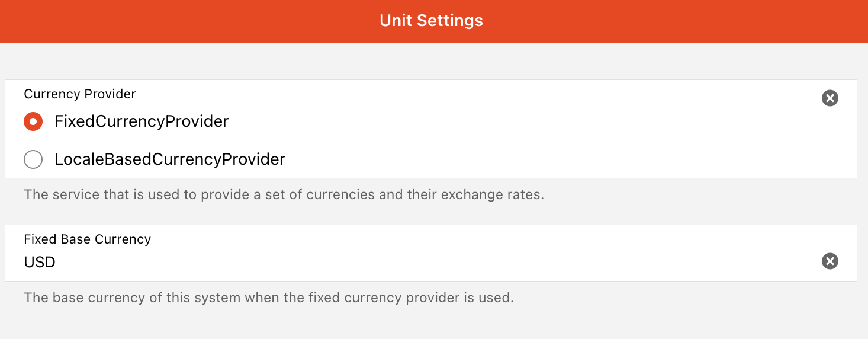The image size is (868, 339).
Task: Focus the Fixed Base Currency input after USD
Action: click(414, 262)
